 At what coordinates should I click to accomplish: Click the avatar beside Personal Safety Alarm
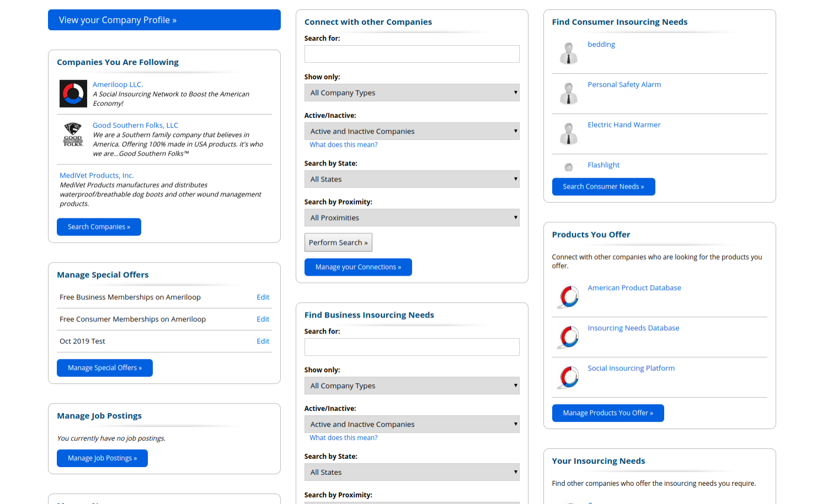tap(569, 94)
